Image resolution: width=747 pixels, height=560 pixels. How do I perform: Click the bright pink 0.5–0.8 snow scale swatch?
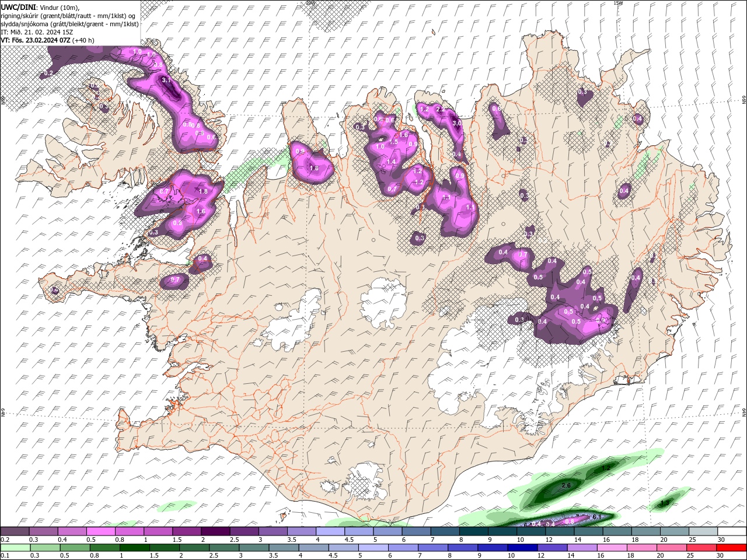tap(100, 531)
